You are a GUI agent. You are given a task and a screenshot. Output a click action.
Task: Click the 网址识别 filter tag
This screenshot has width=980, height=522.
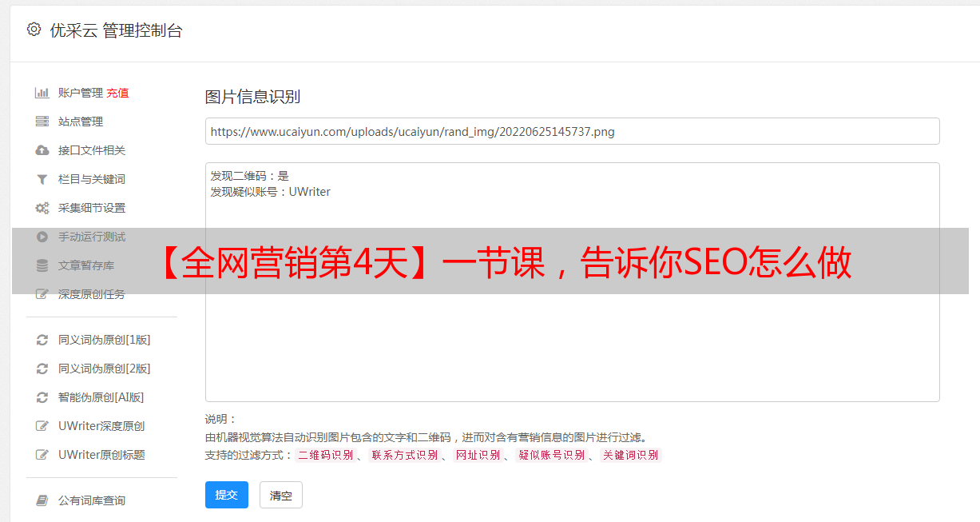point(478,455)
